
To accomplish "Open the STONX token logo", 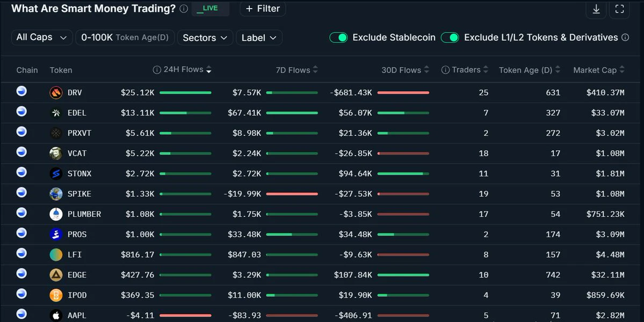I will click(56, 173).
